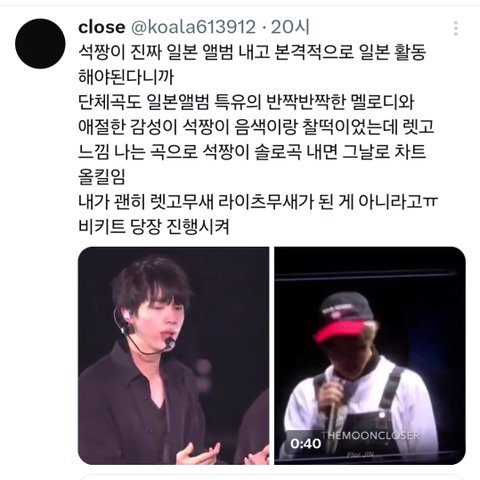
Task: Click the tweet line starting 단체곡도
Action: [246, 102]
